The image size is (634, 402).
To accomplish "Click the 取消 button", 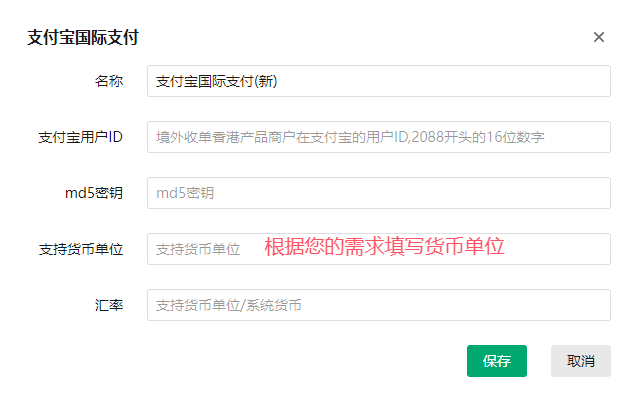I will point(581,361).
